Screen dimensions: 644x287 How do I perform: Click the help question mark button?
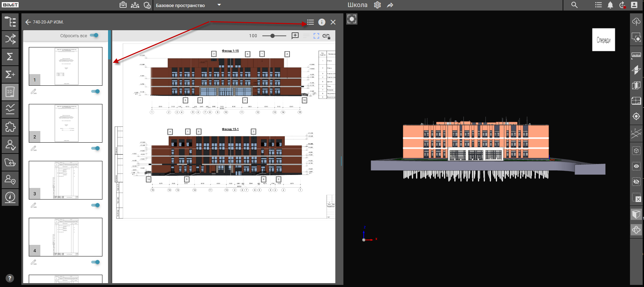[9, 278]
